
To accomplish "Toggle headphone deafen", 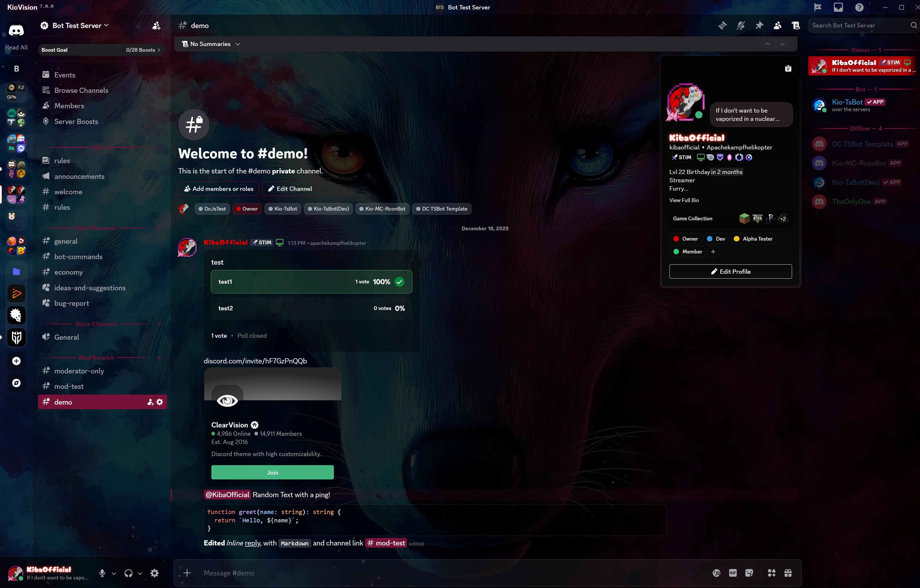I will coord(128,573).
